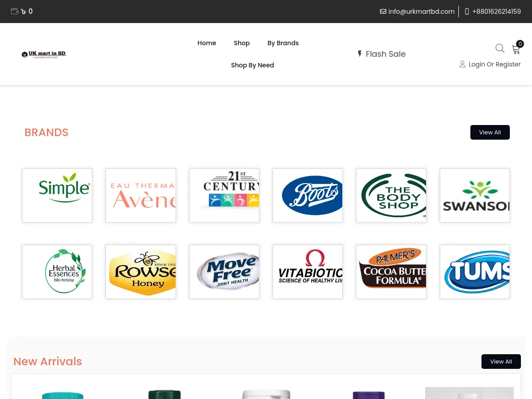Open the By Brands menu
The width and height of the screenshot is (532, 399).
click(x=283, y=43)
